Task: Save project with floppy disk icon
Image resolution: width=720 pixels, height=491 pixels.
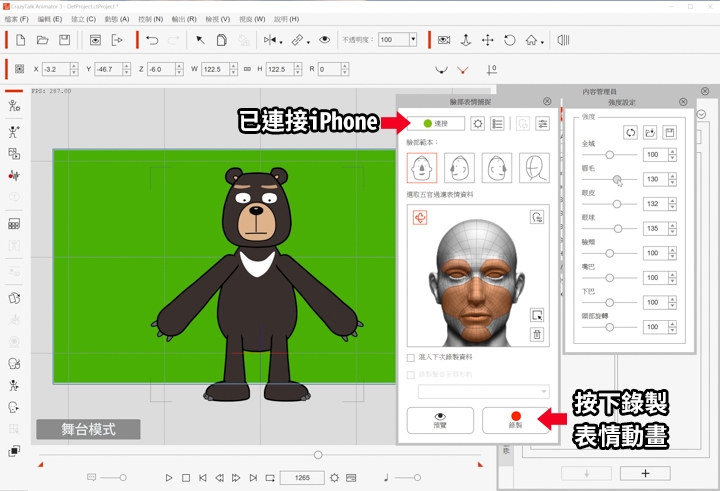Action: point(64,40)
